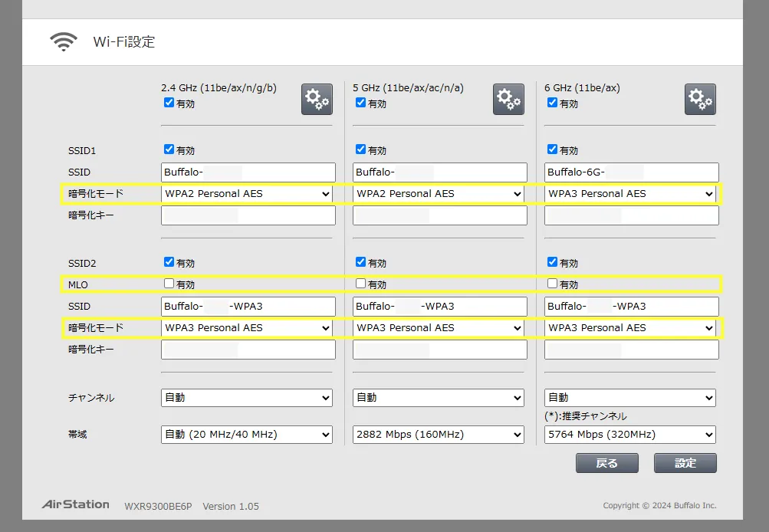
Task: Open SSID2 encryption mode dropdown for 2.4 GHz
Action: point(247,328)
